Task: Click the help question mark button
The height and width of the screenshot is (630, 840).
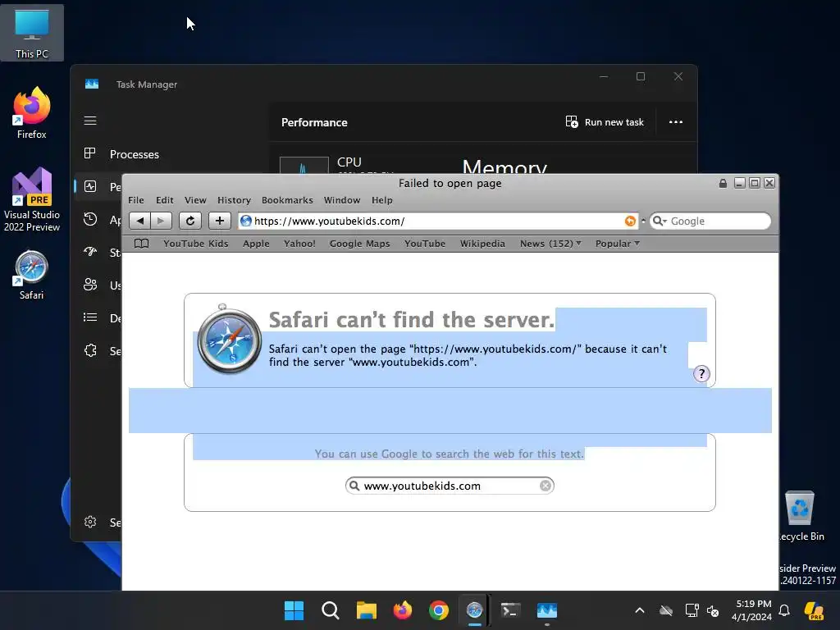Action: [x=701, y=373]
